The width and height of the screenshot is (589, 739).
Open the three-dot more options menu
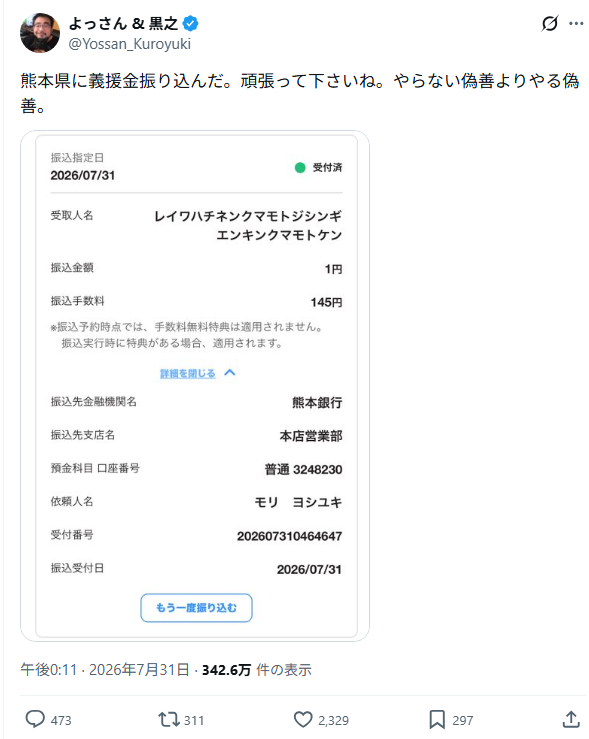[576, 24]
